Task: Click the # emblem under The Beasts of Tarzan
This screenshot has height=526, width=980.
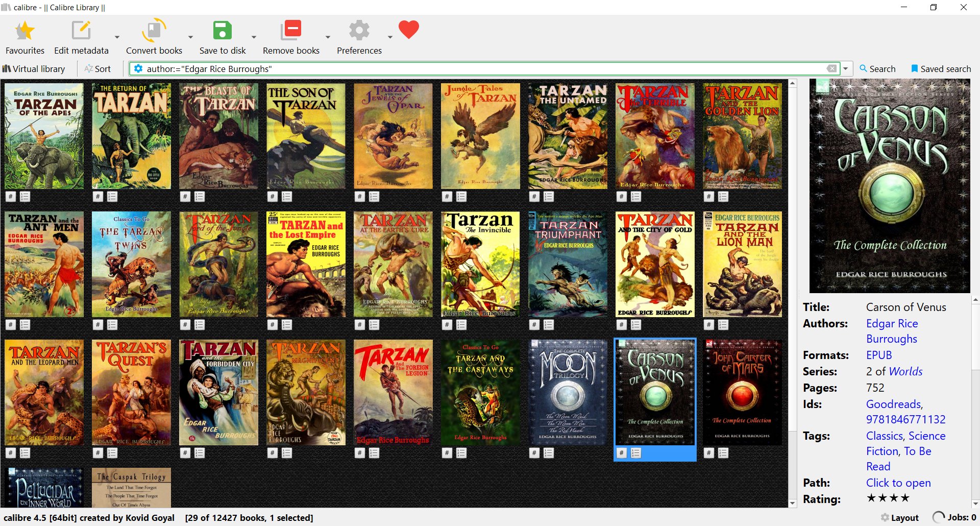Action: pyautogui.click(x=185, y=197)
